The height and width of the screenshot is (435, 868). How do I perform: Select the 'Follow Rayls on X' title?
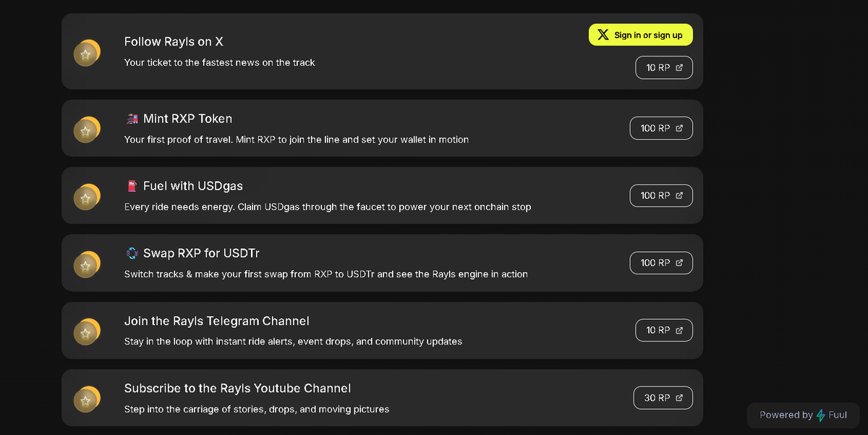coord(174,42)
